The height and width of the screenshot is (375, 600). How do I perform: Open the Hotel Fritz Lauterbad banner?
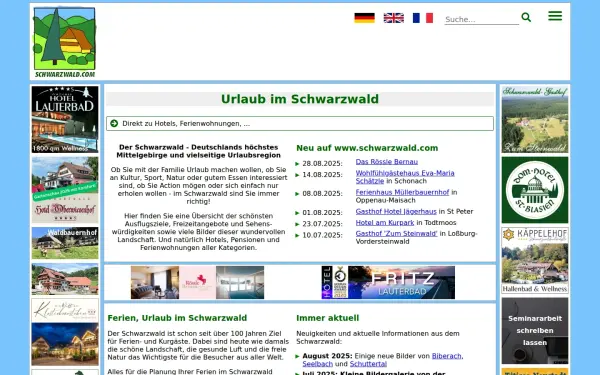(x=388, y=282)
